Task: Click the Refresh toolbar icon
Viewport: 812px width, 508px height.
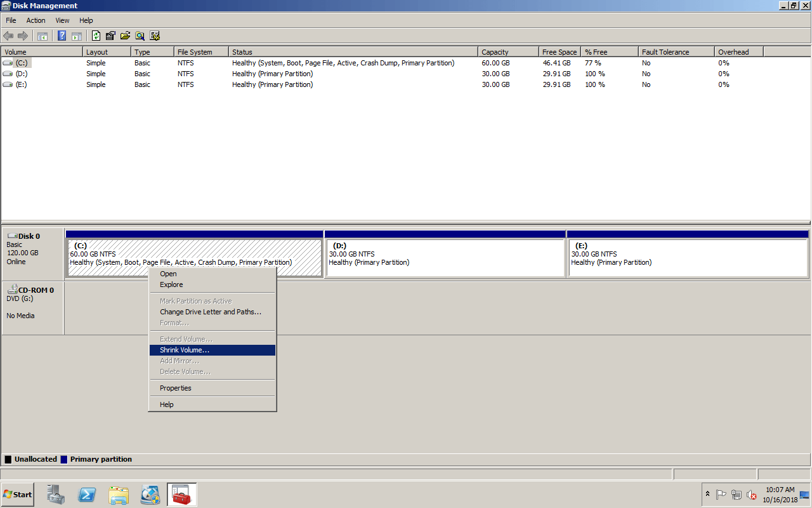Action: (96, 36)
